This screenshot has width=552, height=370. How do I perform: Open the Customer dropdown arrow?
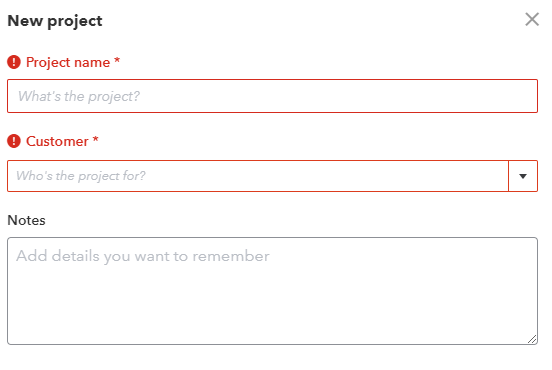coord(523,176)
